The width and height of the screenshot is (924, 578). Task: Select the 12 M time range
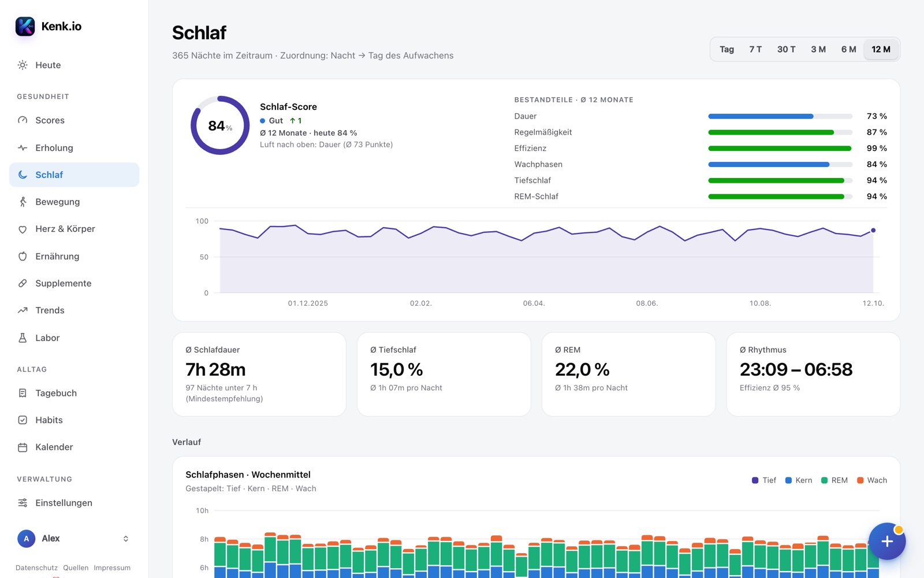pyautogui.click(x=881, y=50)
